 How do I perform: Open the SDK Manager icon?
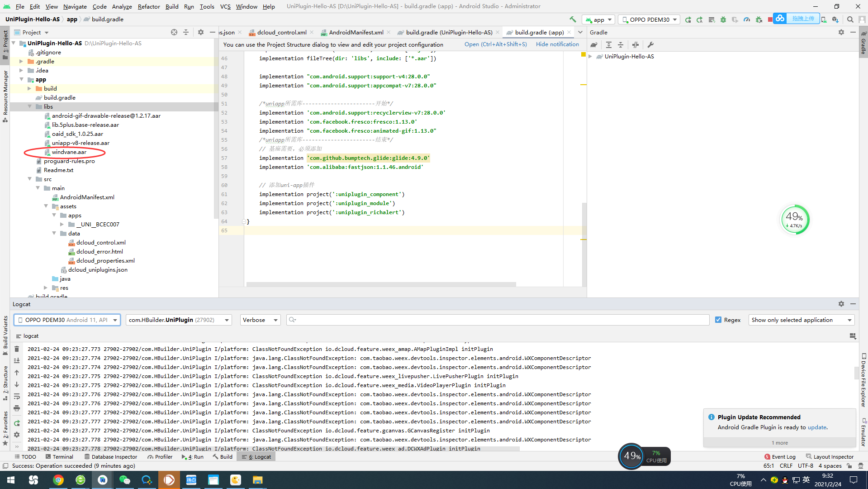click(835, 19)
